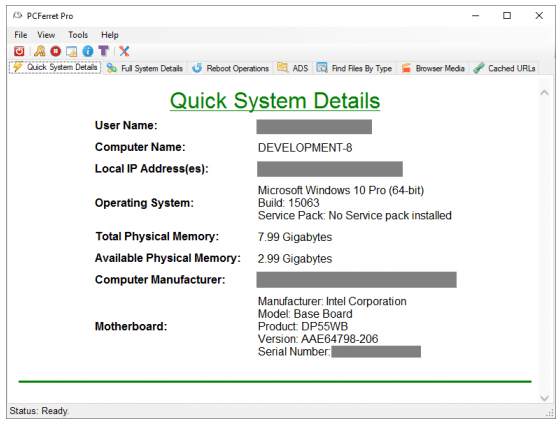Click the Product: DP55WB line
The height and width of the screenshot is (428, 560).
[x=303, y=327]
